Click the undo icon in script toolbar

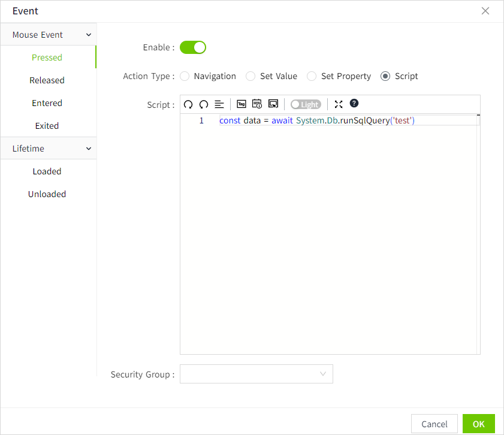[188, 104]
